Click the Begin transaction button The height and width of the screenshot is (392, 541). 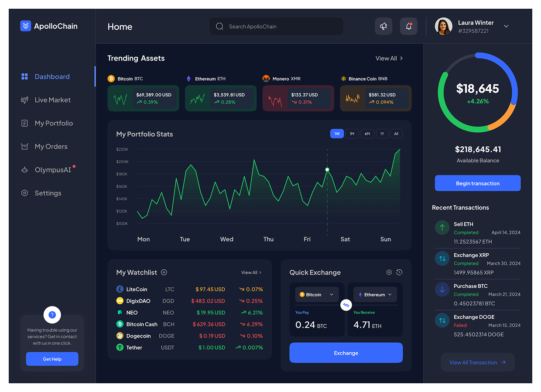point(478,183)
